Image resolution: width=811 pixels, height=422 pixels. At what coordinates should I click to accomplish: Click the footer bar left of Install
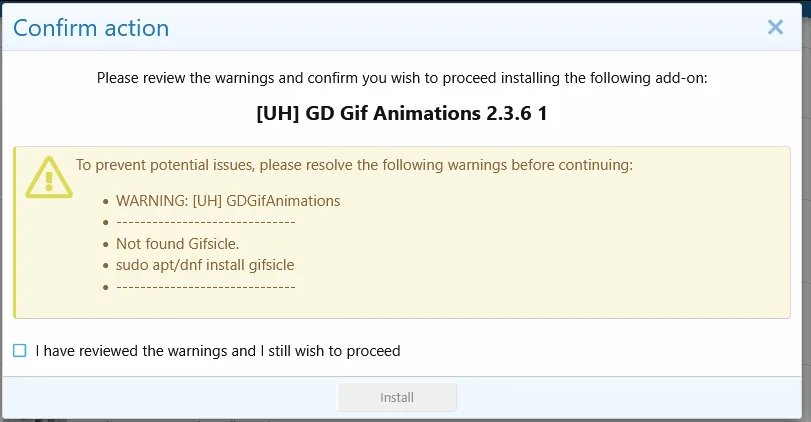pos(170,398)
